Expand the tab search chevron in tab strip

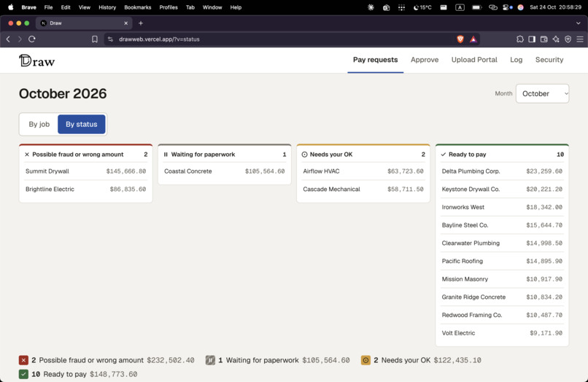[x=579, y=23]
